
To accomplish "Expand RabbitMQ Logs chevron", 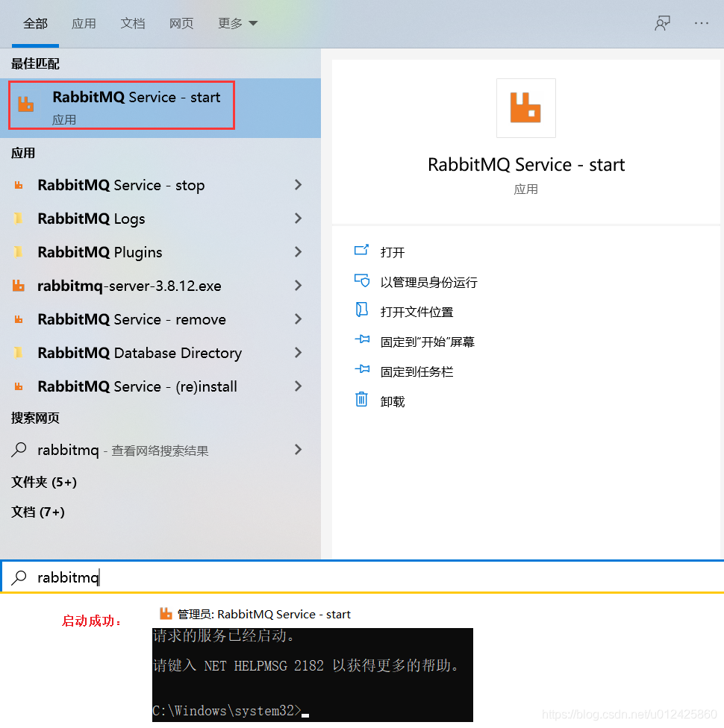I will coord(299,219).
